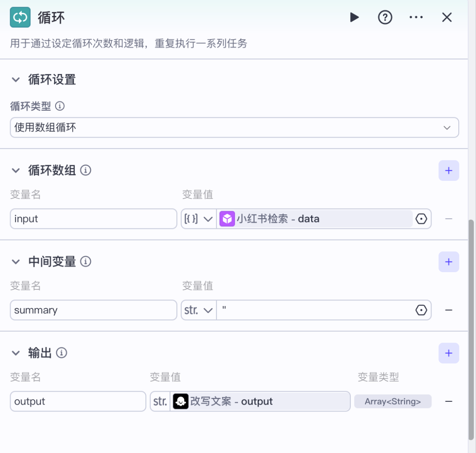Remove the output variable row
This screenshot has height=453, width=476.
click(x=449, y=401)
